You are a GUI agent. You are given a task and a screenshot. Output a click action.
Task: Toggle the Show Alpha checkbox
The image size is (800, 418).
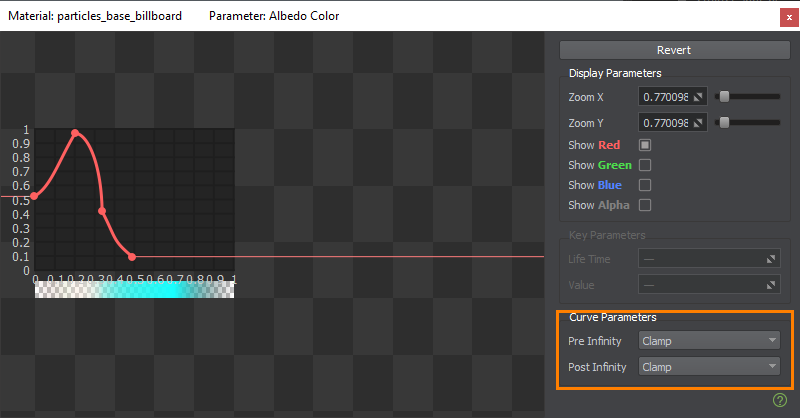pyautogui.click(x=645, y=205)
